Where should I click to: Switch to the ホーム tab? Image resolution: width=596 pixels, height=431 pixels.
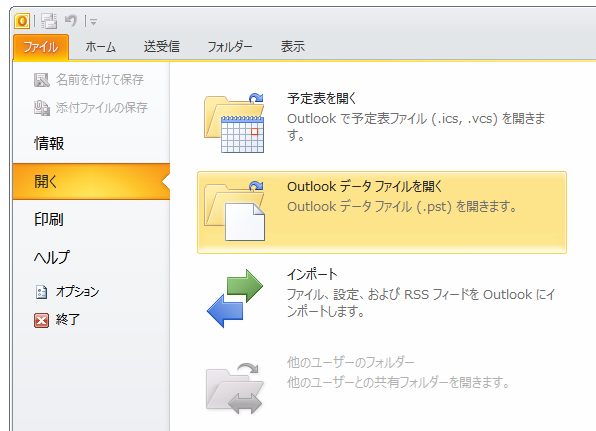(100, 47)
